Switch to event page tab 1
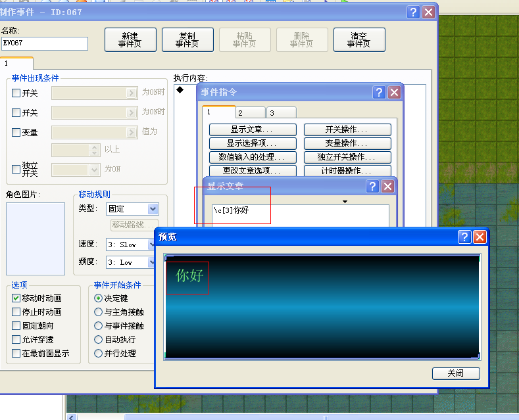Image resolution: width=519 pixels, height=420 pixels. tap(16, 63)
